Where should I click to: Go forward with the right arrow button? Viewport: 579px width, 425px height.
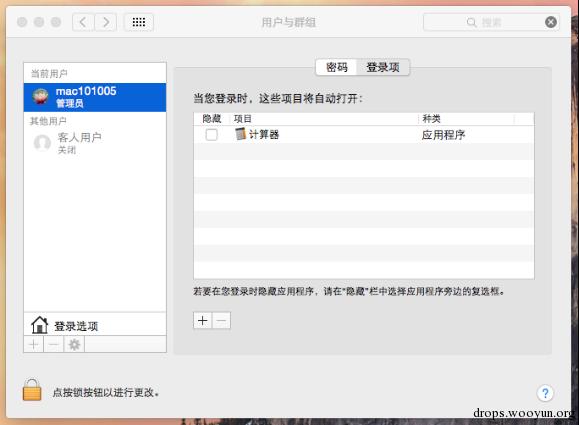(106, 22)
